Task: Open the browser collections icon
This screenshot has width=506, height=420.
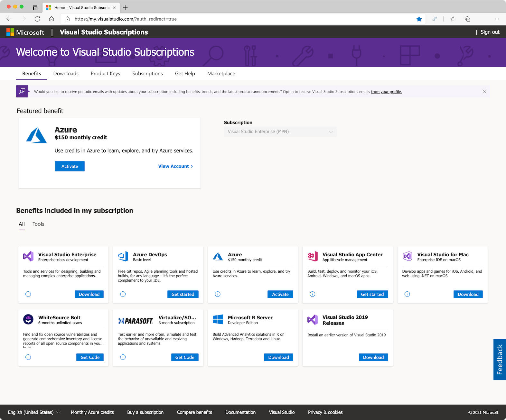Action: click(467, 19)
